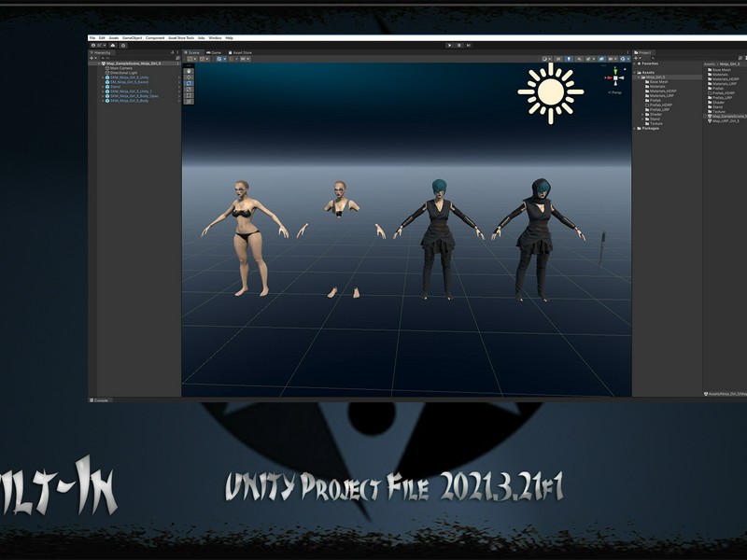Image resolution: width=747 pixels, height=560 pixels.
Task: Switch to the Asset Store tab
Action: [x=240, y=53]
